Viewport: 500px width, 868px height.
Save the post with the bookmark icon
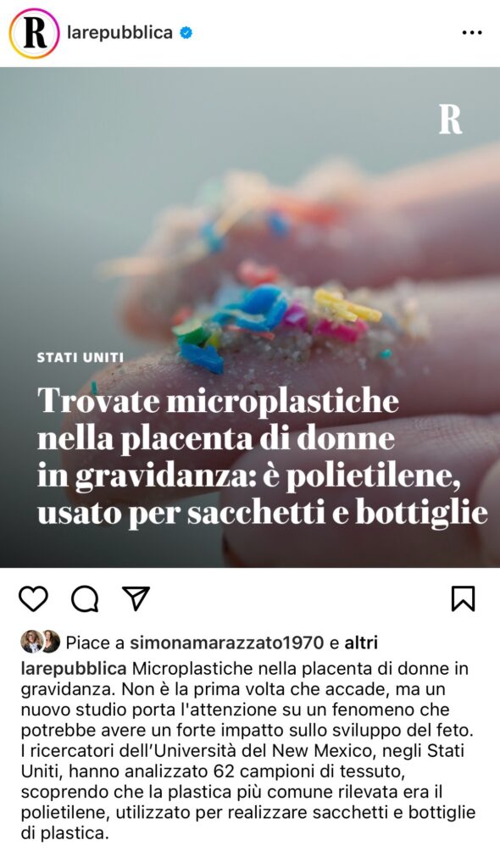pyautogui.click(x=463, y=599)
